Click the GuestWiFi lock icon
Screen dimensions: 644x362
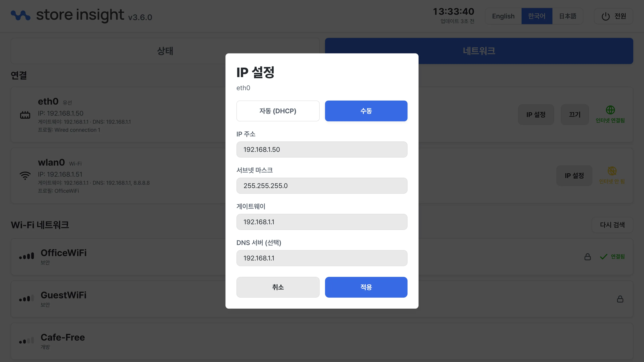click(x=620, y=299)
